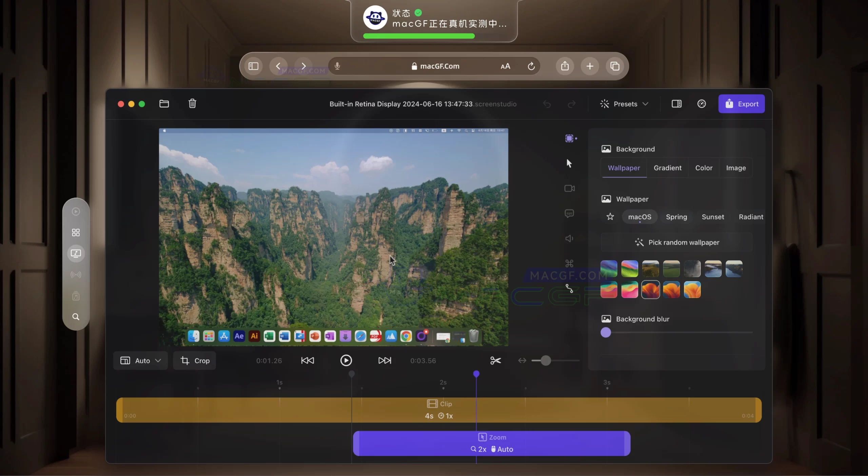Toggle the canvas preview layout
This screenshot has width=868, height=476.
[676, 104]
